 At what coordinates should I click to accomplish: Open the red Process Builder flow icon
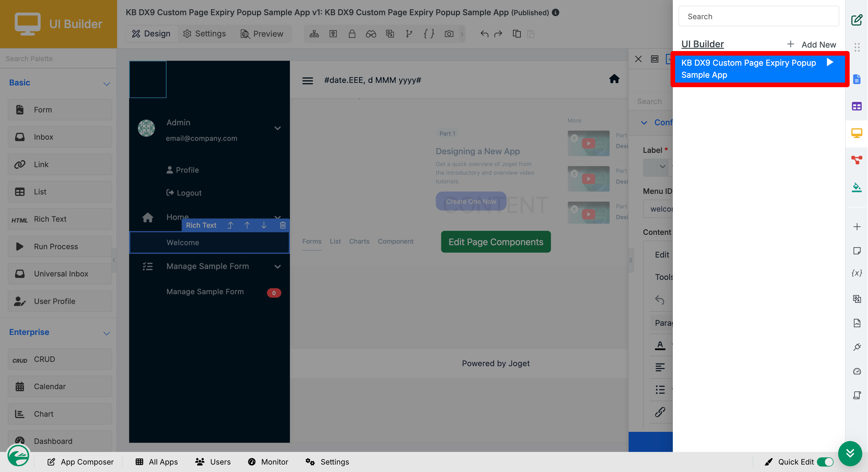pyautogui.click(x=857, y=159)
